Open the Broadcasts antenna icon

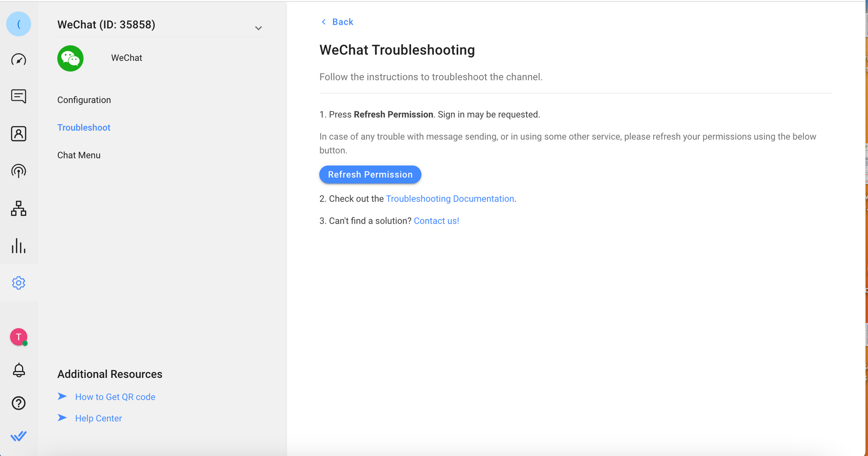point(19,171)
